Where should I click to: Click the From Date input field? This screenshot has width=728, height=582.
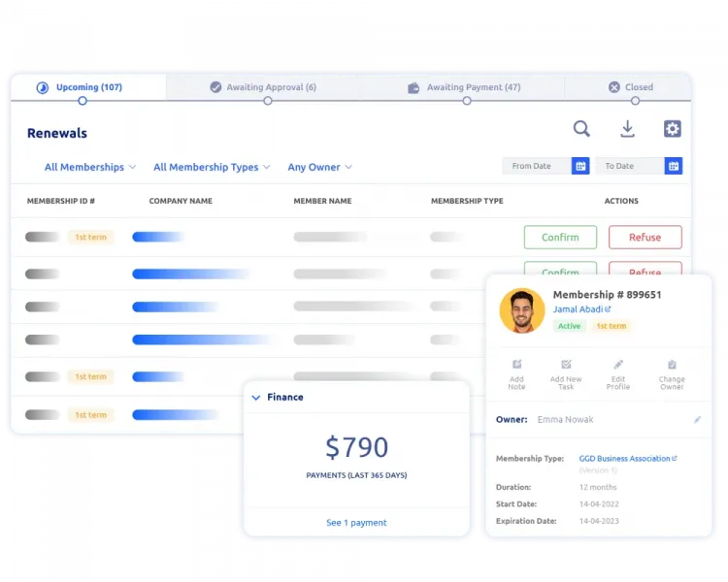click(537, 166)
